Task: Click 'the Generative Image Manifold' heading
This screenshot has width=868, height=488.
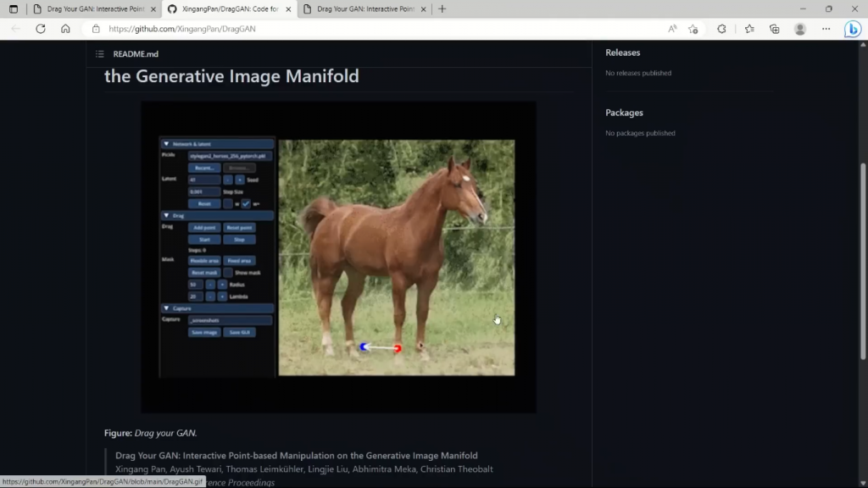Action: [231, 75]
